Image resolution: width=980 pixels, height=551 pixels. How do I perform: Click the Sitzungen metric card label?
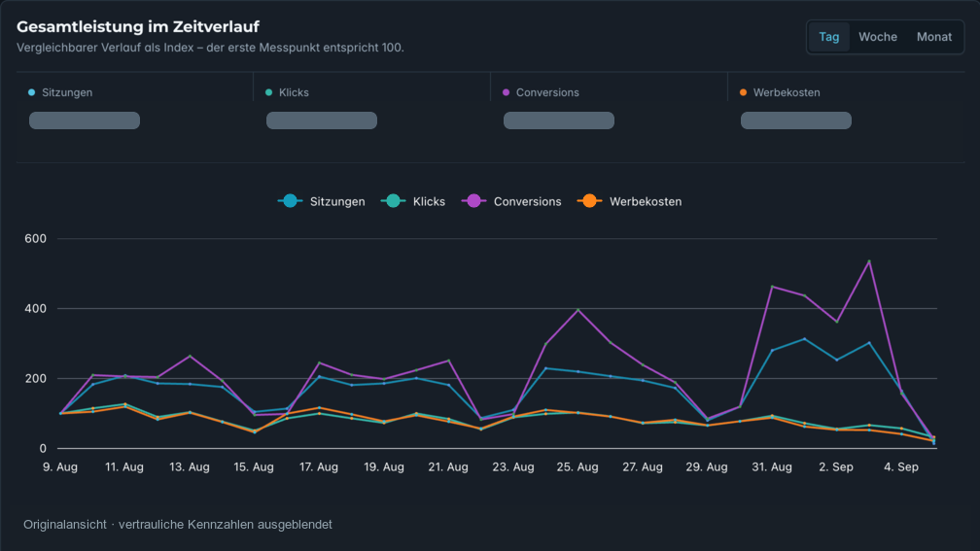(67, 92)
